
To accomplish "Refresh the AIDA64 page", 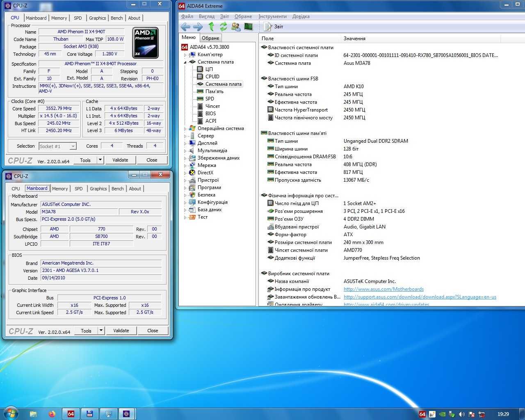I will click(223, 27).
